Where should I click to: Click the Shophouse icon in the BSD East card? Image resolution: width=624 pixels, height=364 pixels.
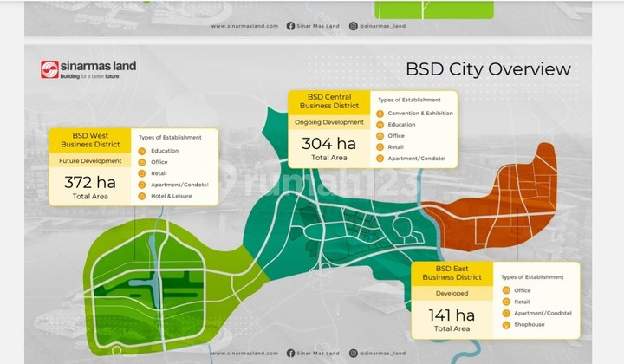[x=505, y=324]
